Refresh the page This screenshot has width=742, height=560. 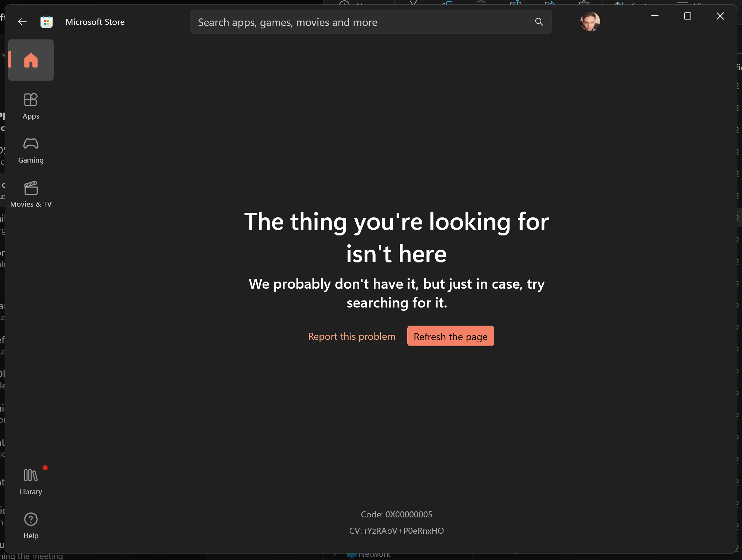(x=450, y=336)
